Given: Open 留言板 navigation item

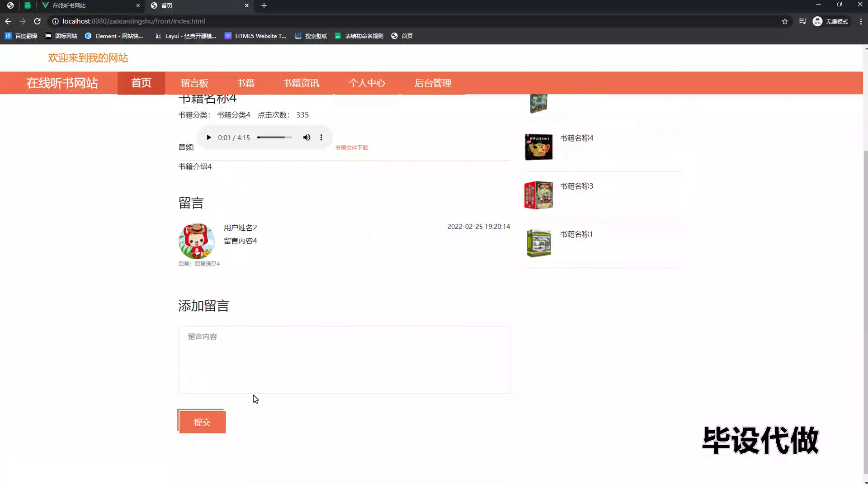Looking at the screenshot, I should click(x=194, y=83).
